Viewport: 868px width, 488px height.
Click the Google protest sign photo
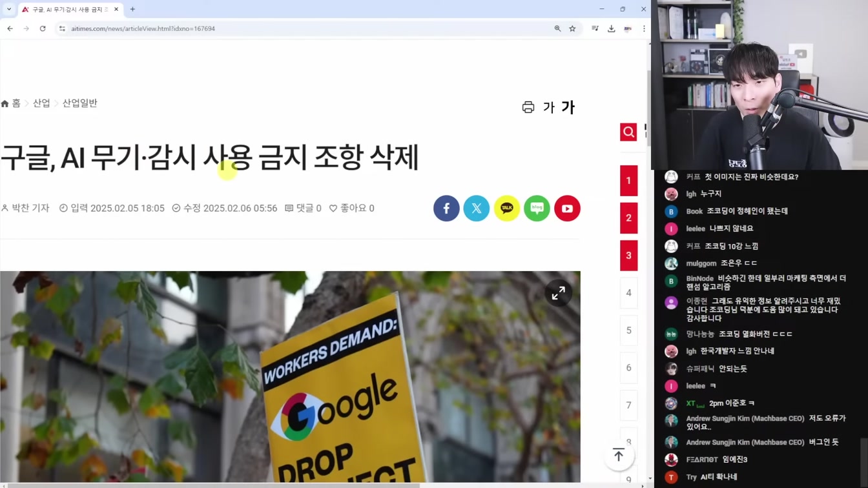(x=290, y=376)
